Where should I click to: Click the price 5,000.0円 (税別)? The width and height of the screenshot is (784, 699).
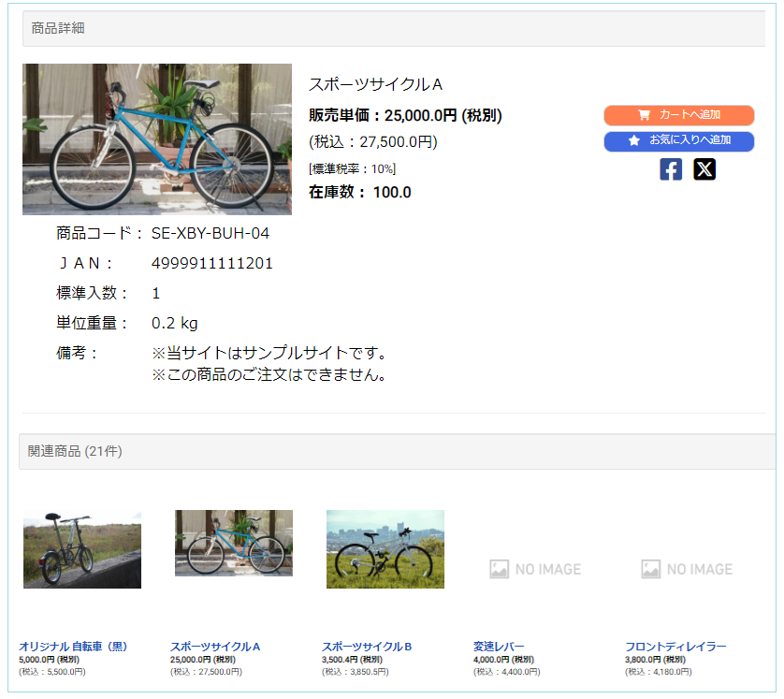tap(49, 660)
